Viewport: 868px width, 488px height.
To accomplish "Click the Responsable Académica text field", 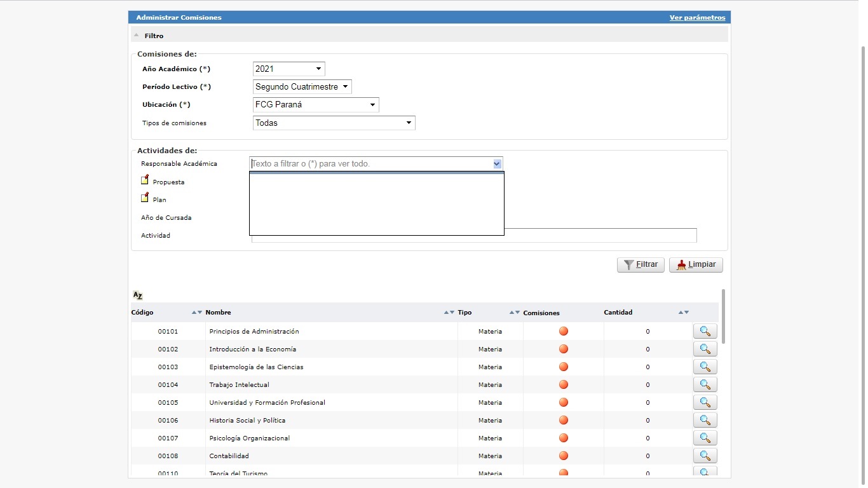I will [370, 164].
